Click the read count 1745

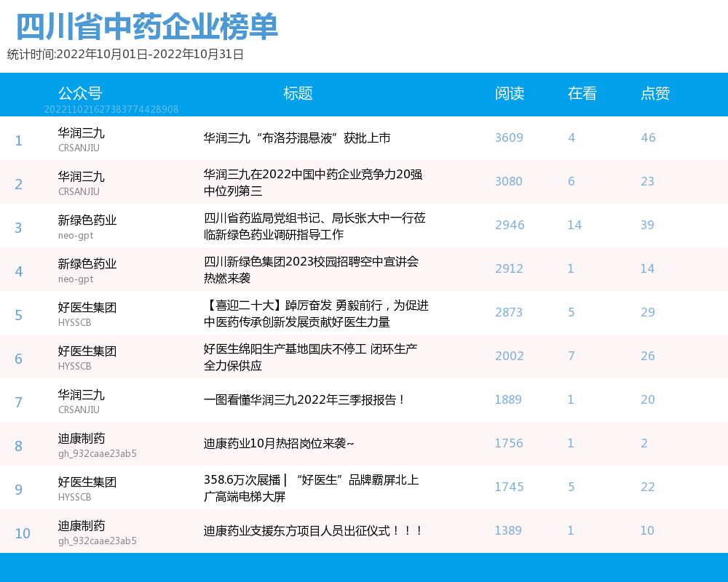point(510,487)
